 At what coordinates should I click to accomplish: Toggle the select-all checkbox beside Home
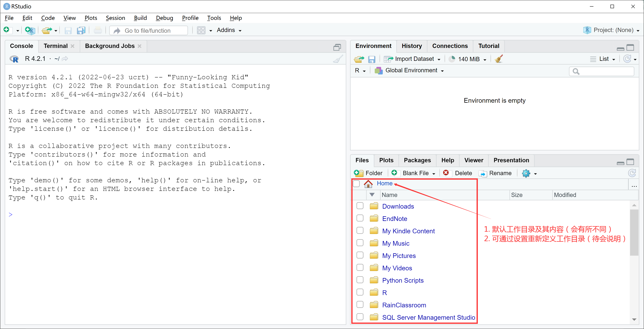pyautogui.click(x=356, y=184)
